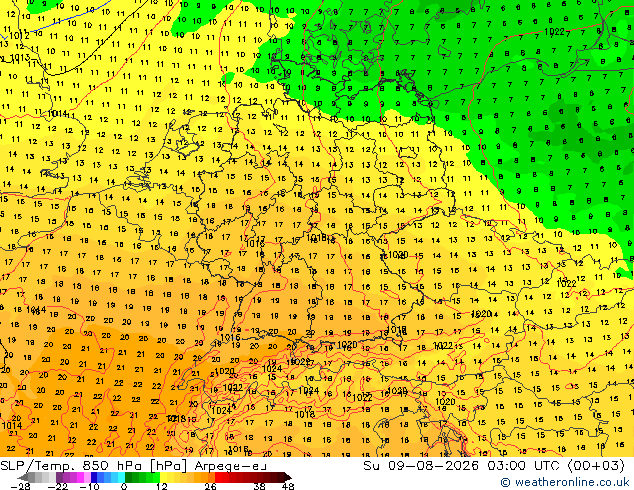Click the 03:00 UTC time label
This screenshot has width=634, height=490.
(525, 466)
